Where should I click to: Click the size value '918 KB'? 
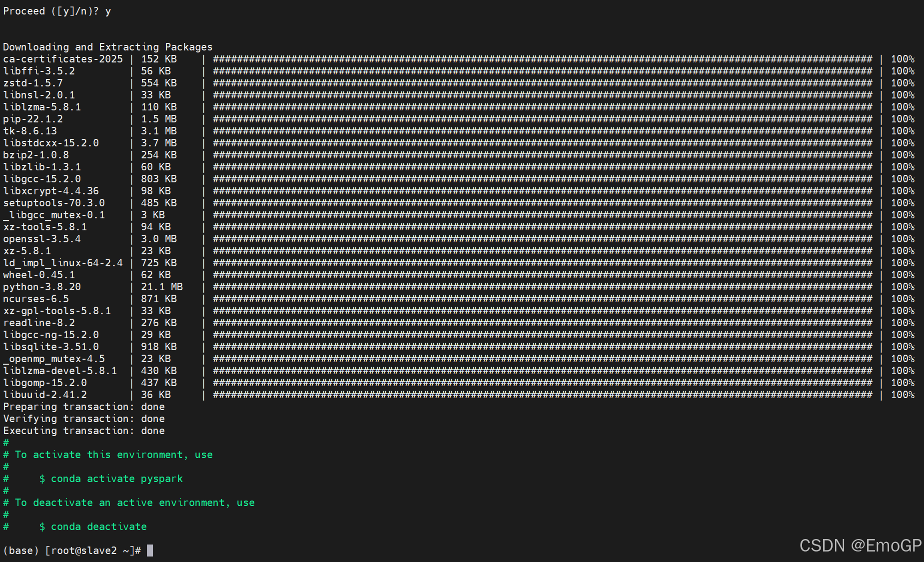coord(159,347)
